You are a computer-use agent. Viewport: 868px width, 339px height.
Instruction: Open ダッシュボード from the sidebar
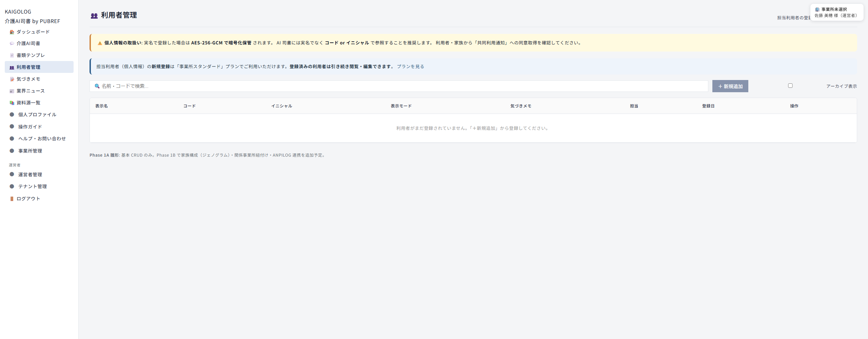click(x=39, y=32)
